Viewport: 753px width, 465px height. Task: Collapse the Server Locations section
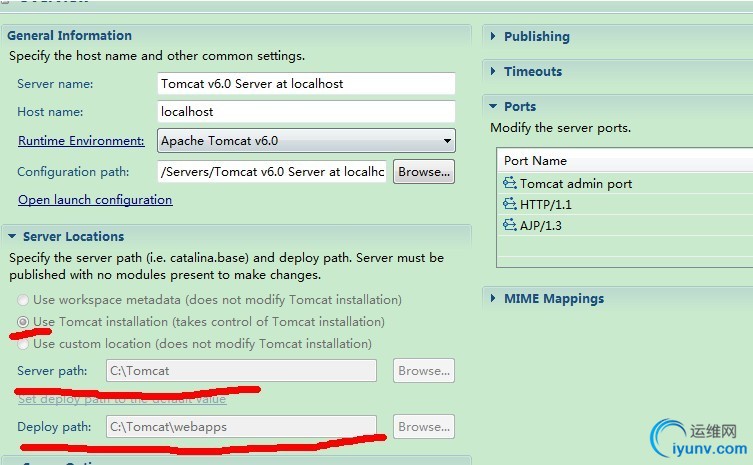12,236
